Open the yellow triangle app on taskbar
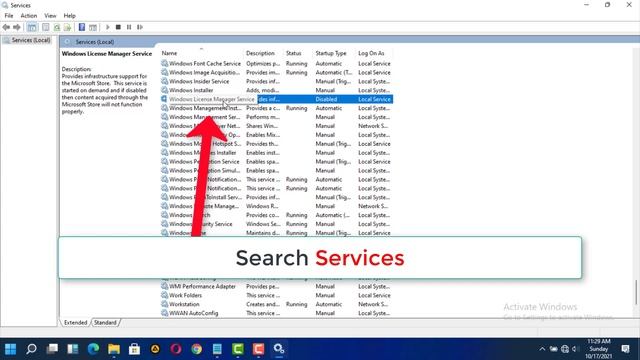Screen dimensions: 640x360 [155, 349]
